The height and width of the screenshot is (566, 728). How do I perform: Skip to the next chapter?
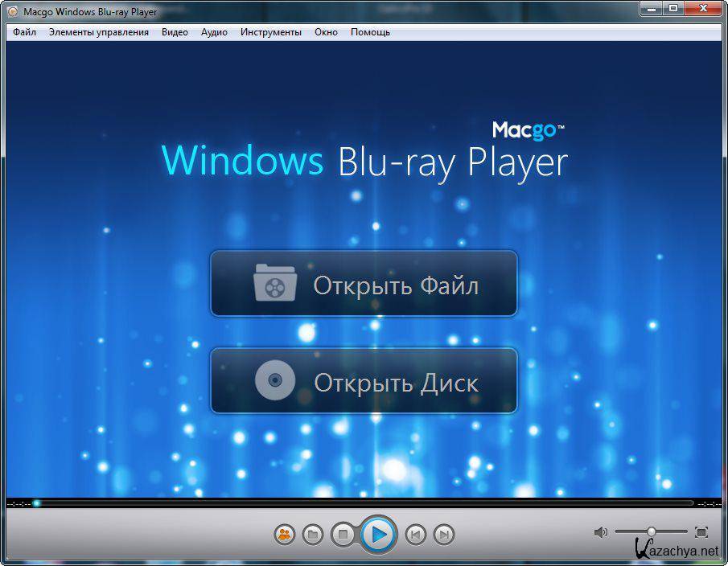pos(444,534)
